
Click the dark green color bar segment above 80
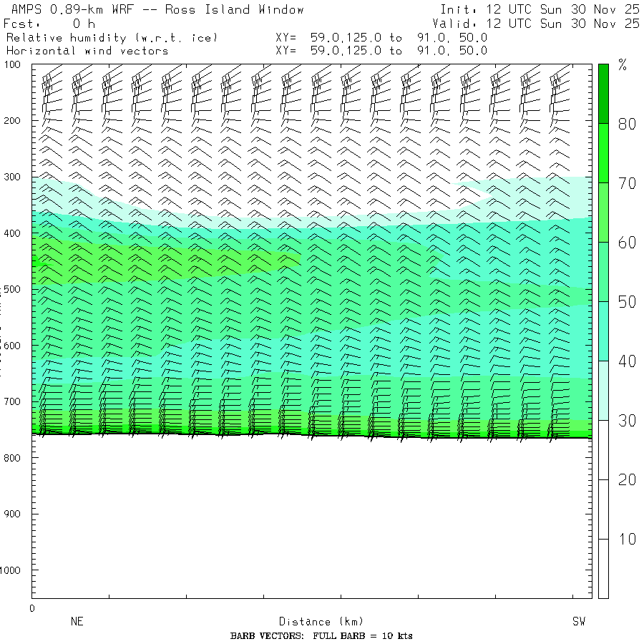coord(604,93)
